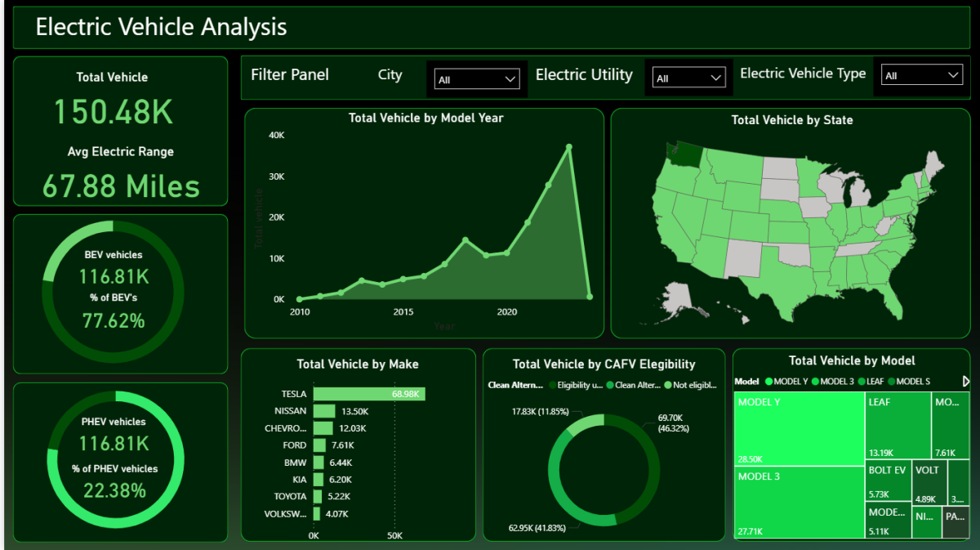Click the MODEL S legend marker

pos(892,382)
